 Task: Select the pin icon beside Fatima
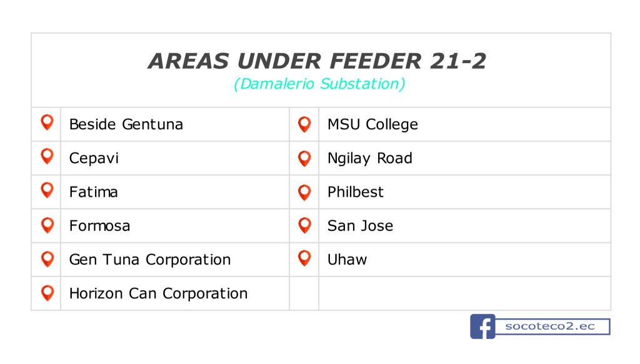coord(47,190)
